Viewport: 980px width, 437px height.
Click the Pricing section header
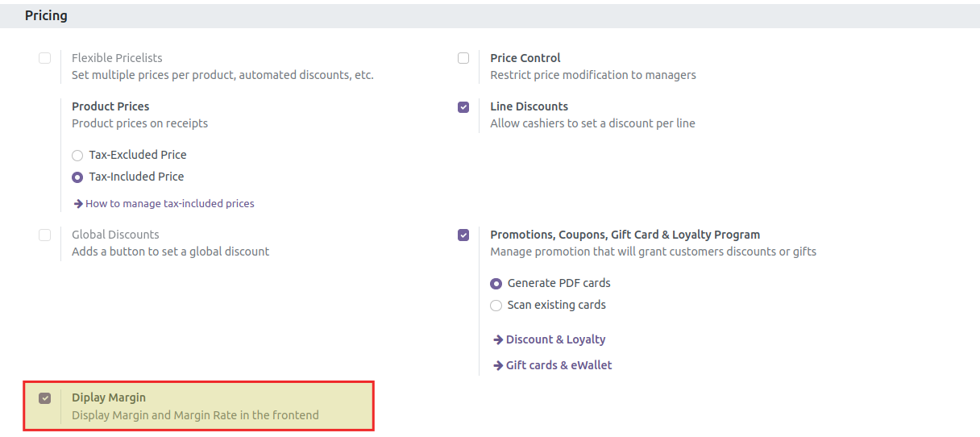tap(46, 15)
